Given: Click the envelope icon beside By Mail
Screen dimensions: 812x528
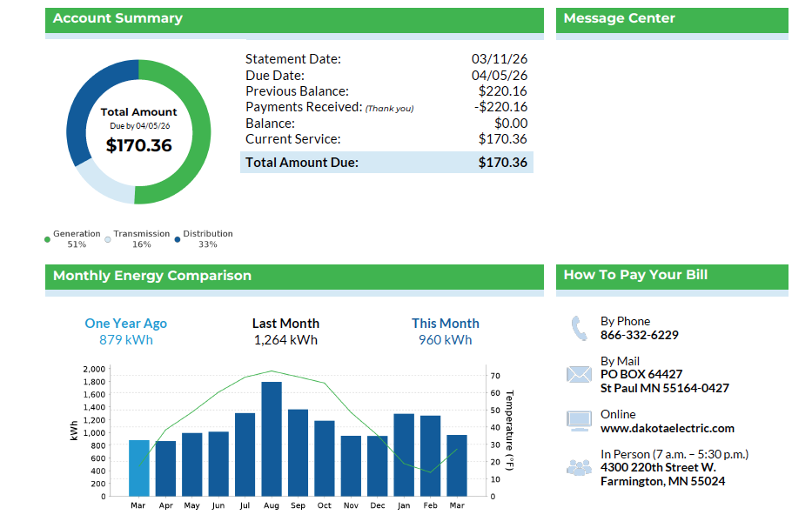Looking at the screenshot, I should tap(579, 375).
